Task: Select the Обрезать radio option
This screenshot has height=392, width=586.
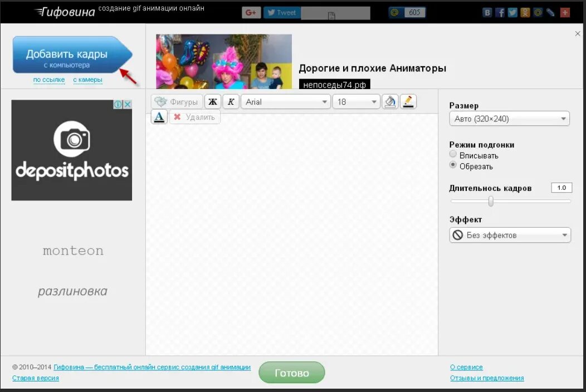Action: click(453, 165)
